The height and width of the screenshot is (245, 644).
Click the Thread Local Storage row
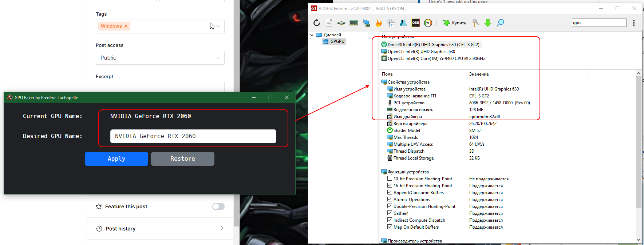pyautogui.click(x=410, y=158)
